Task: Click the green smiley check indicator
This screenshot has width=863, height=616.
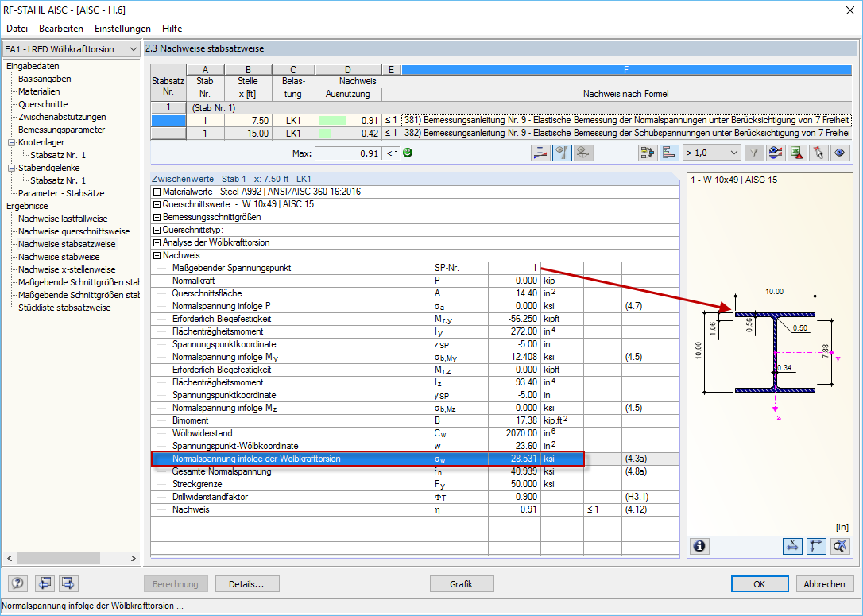Action: pyautogui.click(x=408, y=153)
